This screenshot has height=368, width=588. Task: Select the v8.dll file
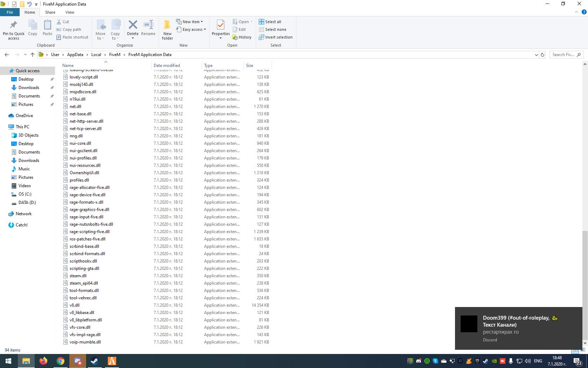tap(75, 305)
